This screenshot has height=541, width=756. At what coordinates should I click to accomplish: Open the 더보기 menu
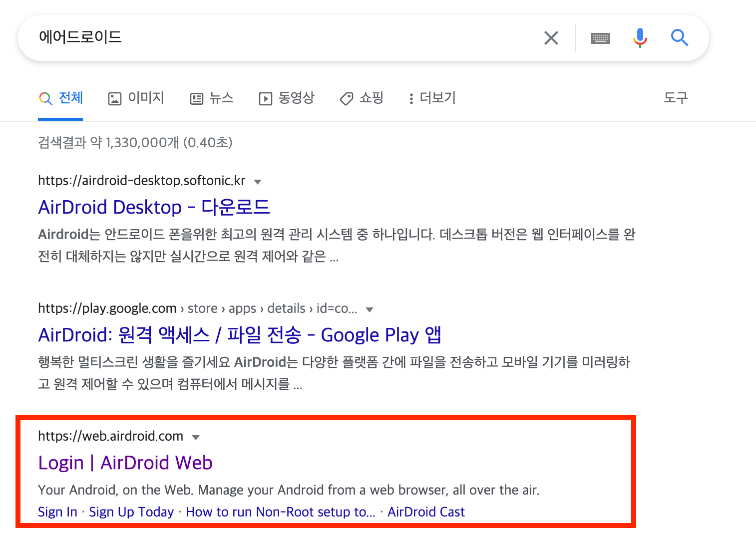(x=432, y=98)
